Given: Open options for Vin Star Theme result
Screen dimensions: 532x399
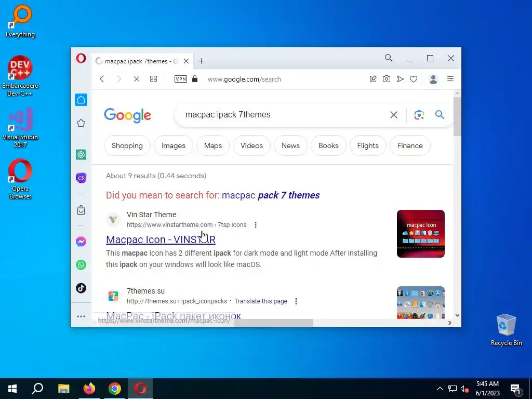Looking at the screenshot, I should [x=256, y=225].
